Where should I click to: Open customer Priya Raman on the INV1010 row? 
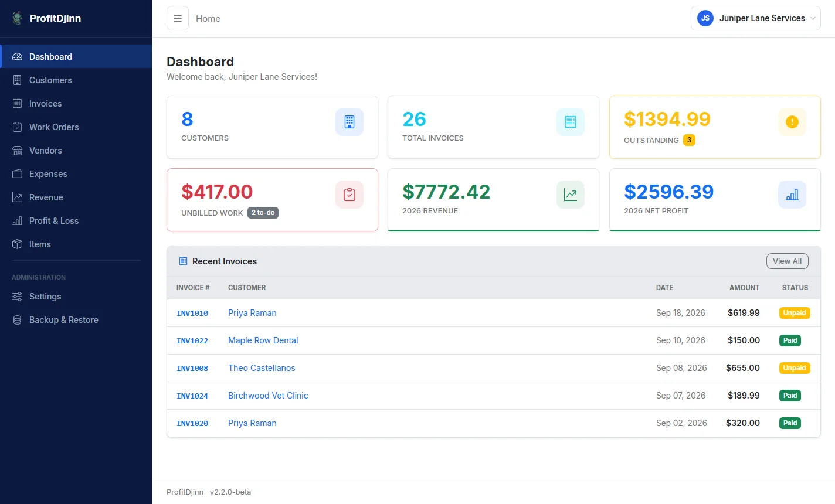252,313
